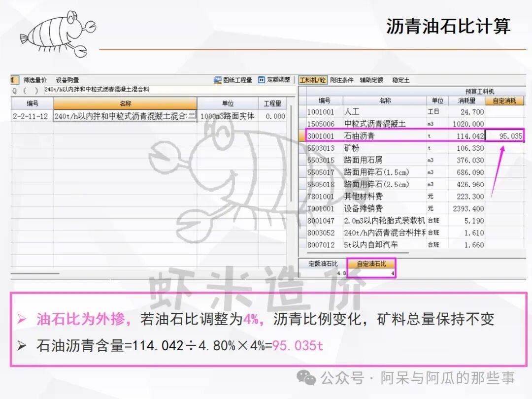Select the 人工 row
This screenshot has width=532, height=399.
coord(415,112)
